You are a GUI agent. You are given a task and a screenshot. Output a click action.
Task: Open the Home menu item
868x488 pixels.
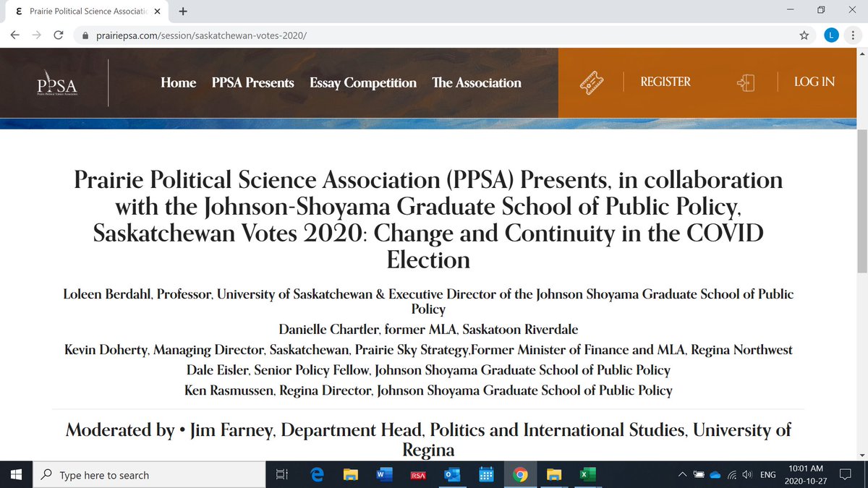point(179,82)
